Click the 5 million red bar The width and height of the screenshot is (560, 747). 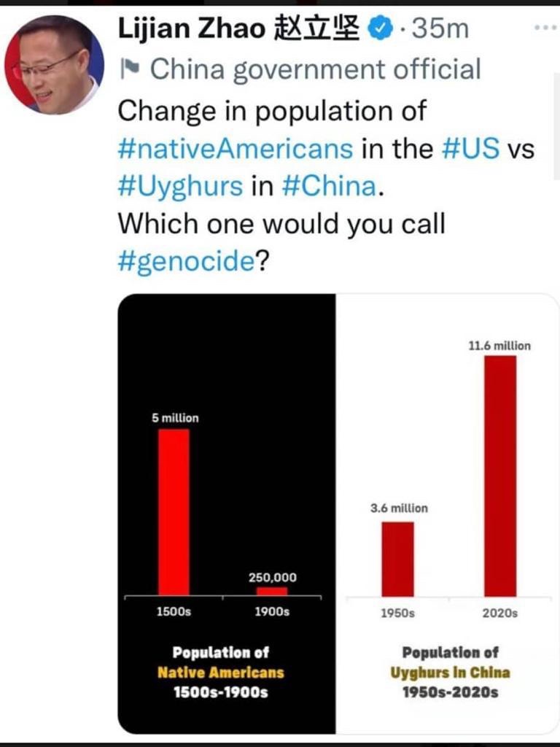pyautogui.click(x=174, y=511)
